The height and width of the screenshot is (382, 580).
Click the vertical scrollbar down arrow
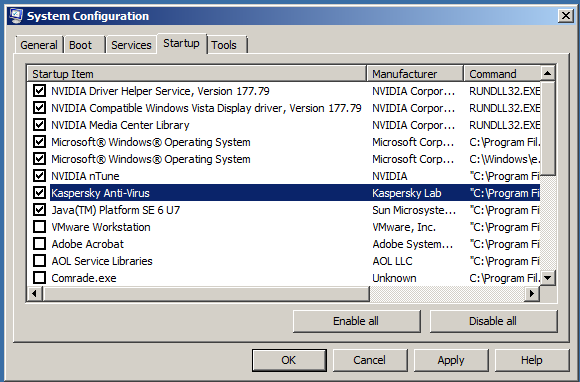(x=547, y=278)
